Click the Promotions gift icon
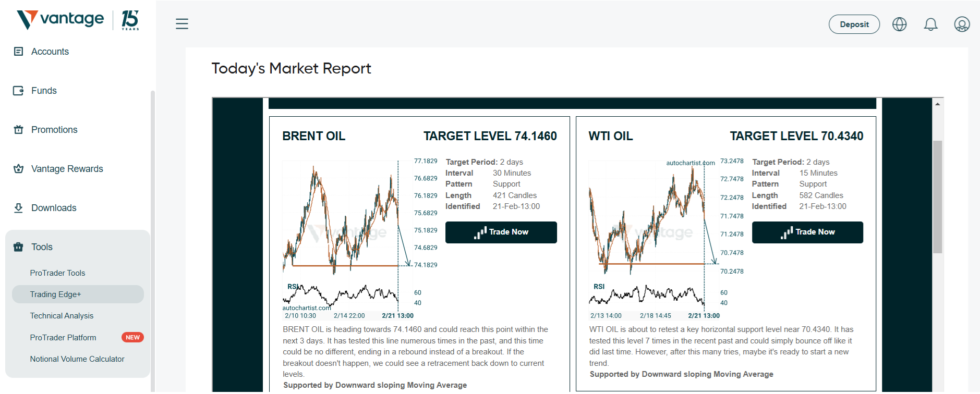980x394 pixels. pos(18,130)
